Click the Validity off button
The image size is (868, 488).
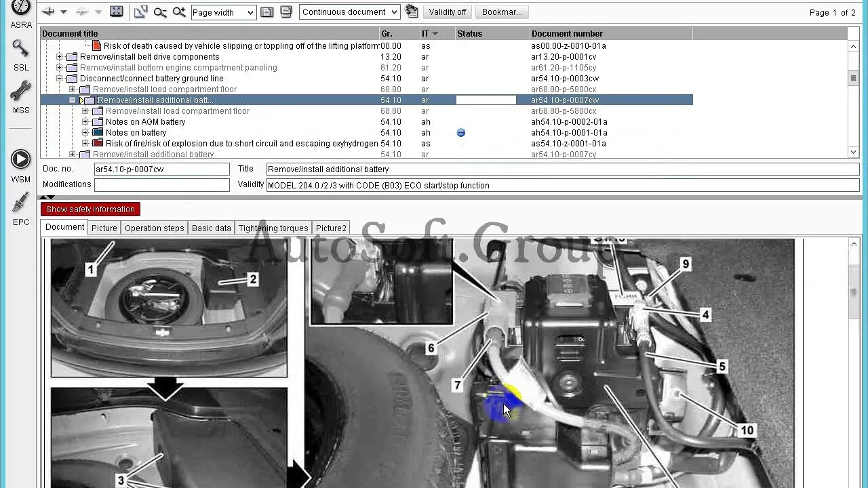tap(448, 12)
